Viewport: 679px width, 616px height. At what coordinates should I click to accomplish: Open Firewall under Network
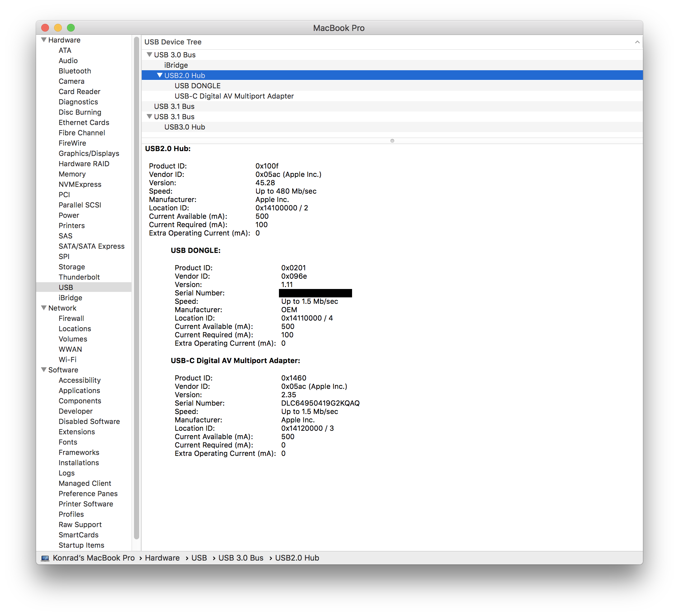pos(72,318)
